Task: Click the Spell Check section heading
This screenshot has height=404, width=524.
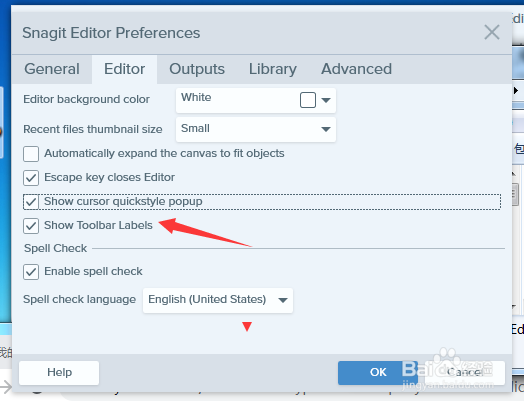Action: click(55, 248)
